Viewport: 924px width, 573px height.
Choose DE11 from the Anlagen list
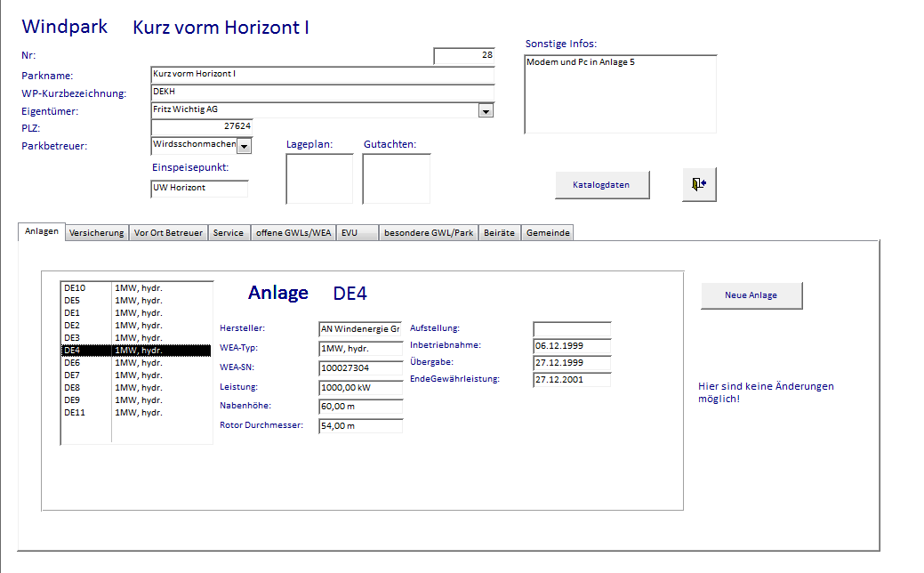point(75,413)
